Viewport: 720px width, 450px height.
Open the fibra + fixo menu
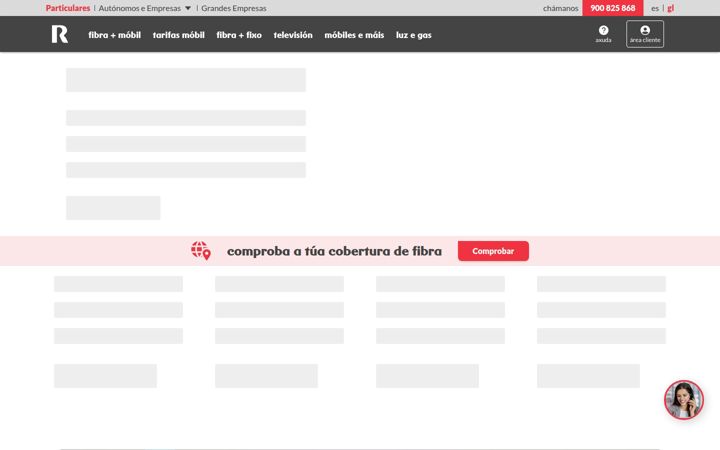click(239, 35)
